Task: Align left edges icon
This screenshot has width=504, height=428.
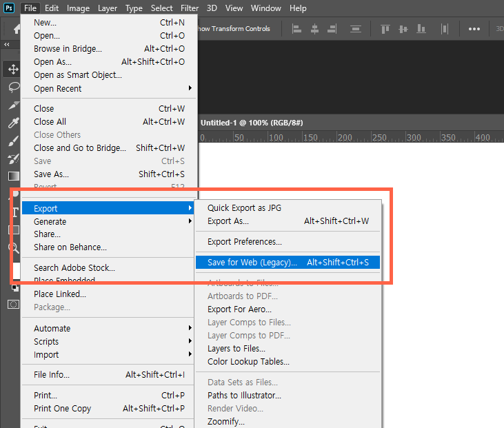Action: [x=296, y=29]
